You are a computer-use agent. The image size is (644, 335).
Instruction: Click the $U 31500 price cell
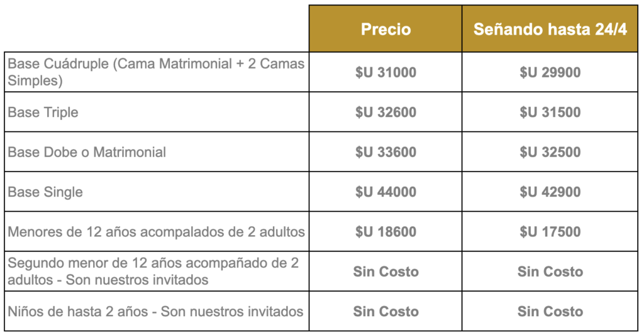coord(550,113)
